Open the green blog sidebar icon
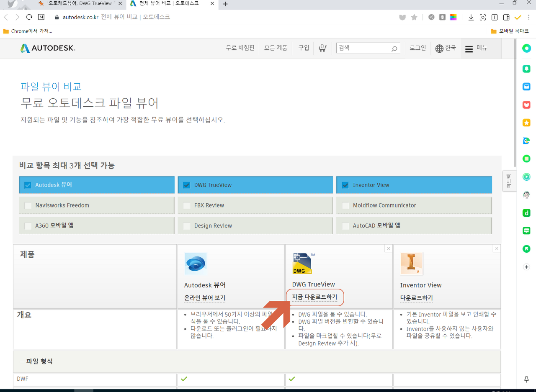Screen dimensions: 536x392 tap(527, 231)
